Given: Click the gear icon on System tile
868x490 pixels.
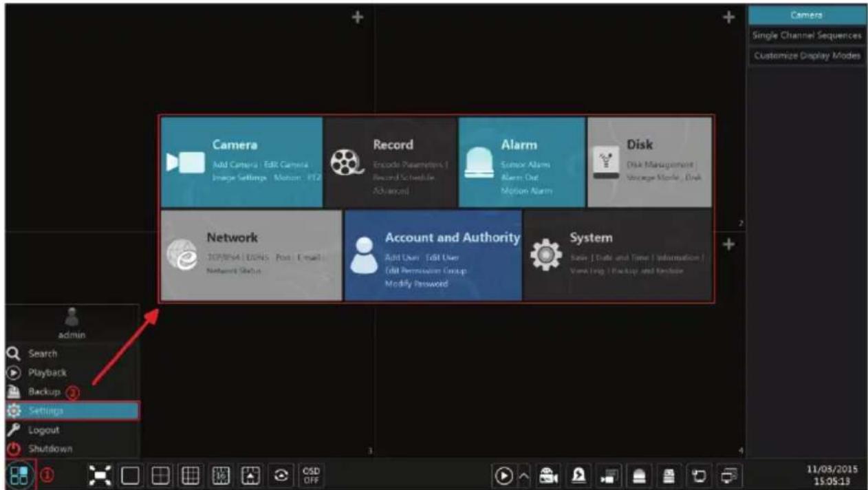Looking at the screenshot, I should pyautogui.click(x=546, y=255).
